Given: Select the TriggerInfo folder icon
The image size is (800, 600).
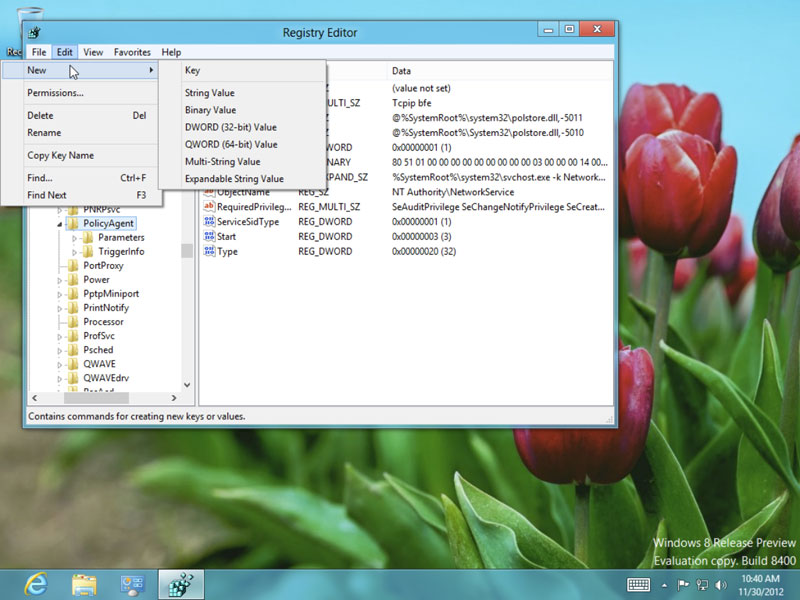Looking at the screenshot, I should [x=88, y=252].
